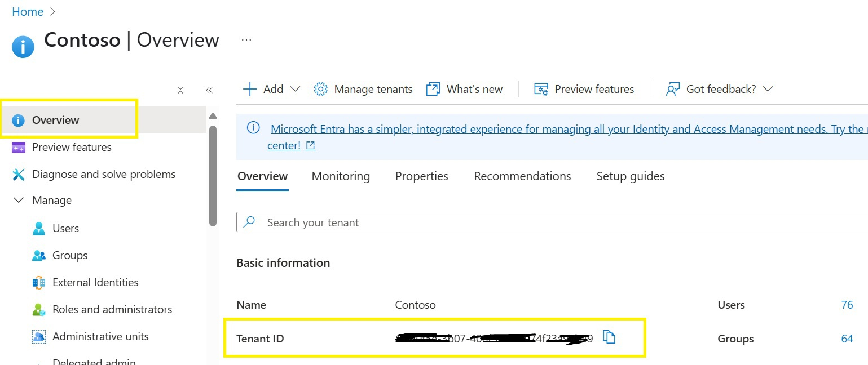Click the search magnifier icon
The height and width of the screenshot is (365, 868).
[x=249, y=222]
